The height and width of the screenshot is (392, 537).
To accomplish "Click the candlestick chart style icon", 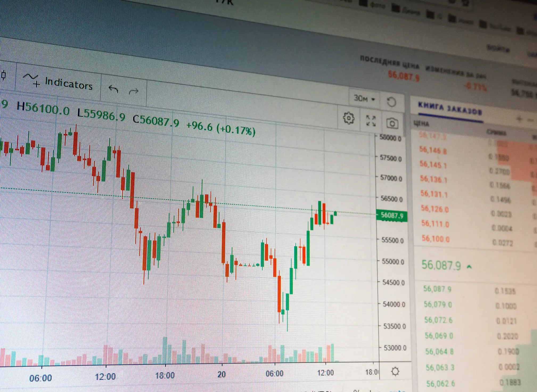I will tap(3, 75).
